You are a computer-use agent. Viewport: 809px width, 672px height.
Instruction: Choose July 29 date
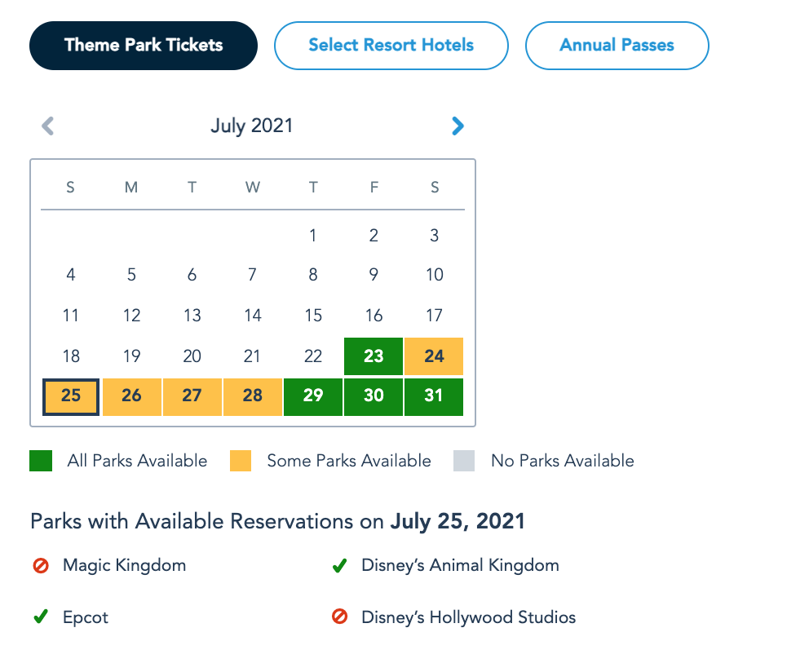pyautogui.click(x=313, y=396)
